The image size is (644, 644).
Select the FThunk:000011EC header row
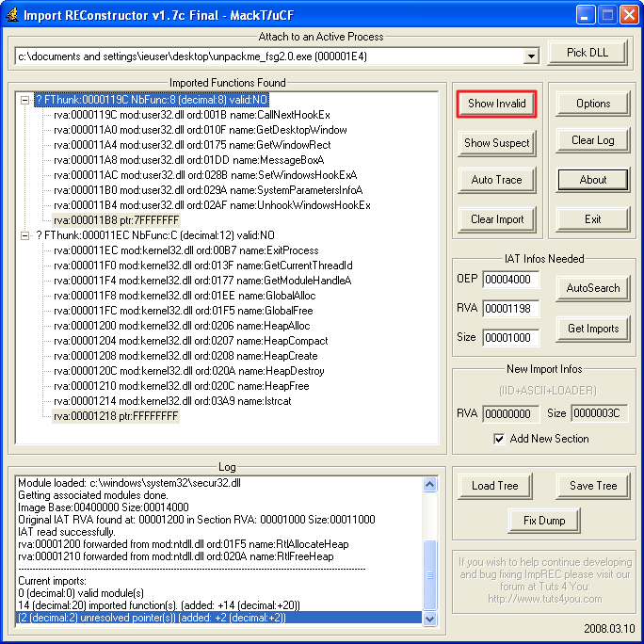[x=154, y=235]
